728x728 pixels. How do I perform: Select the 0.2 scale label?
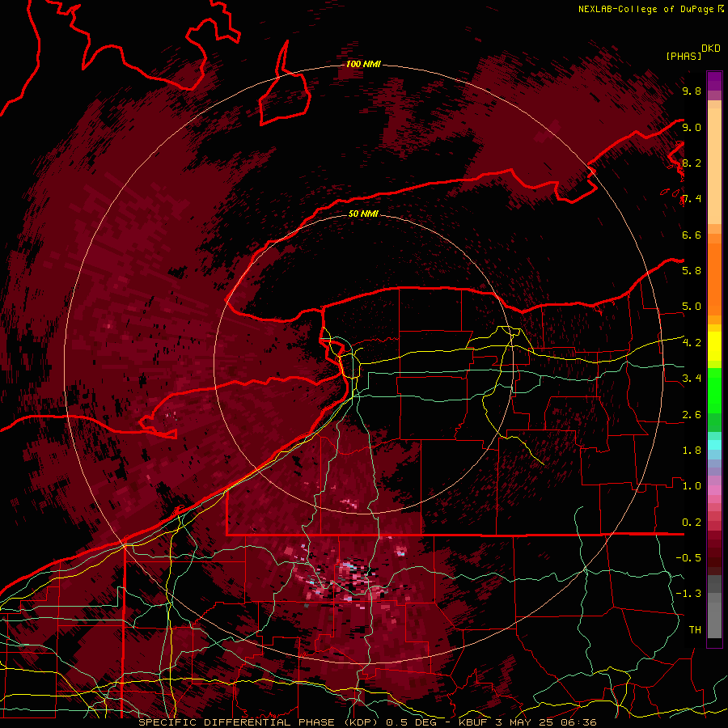click(692, 523)
